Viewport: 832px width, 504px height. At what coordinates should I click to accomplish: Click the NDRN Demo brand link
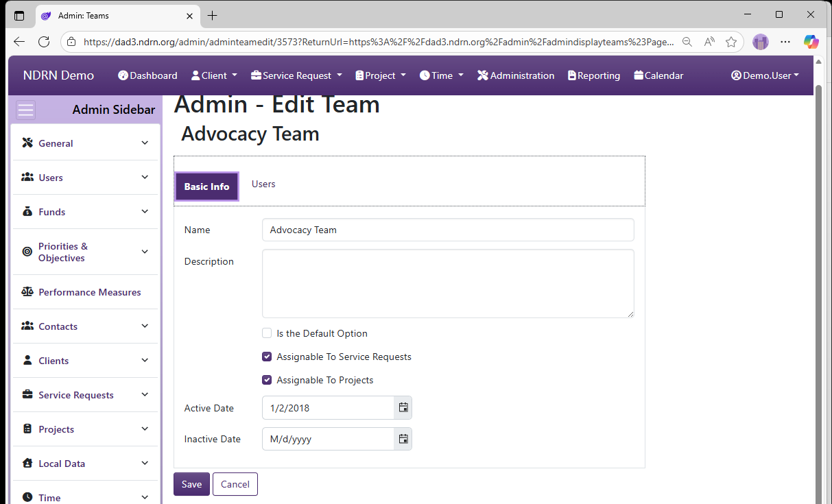point(58,75)
